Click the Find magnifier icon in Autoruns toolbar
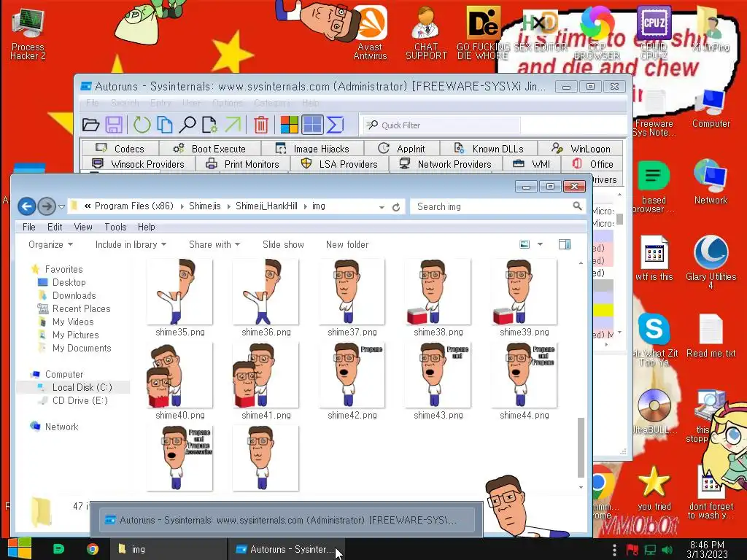Viewport: 747px width, 560px height. click(x=187, y=125)
